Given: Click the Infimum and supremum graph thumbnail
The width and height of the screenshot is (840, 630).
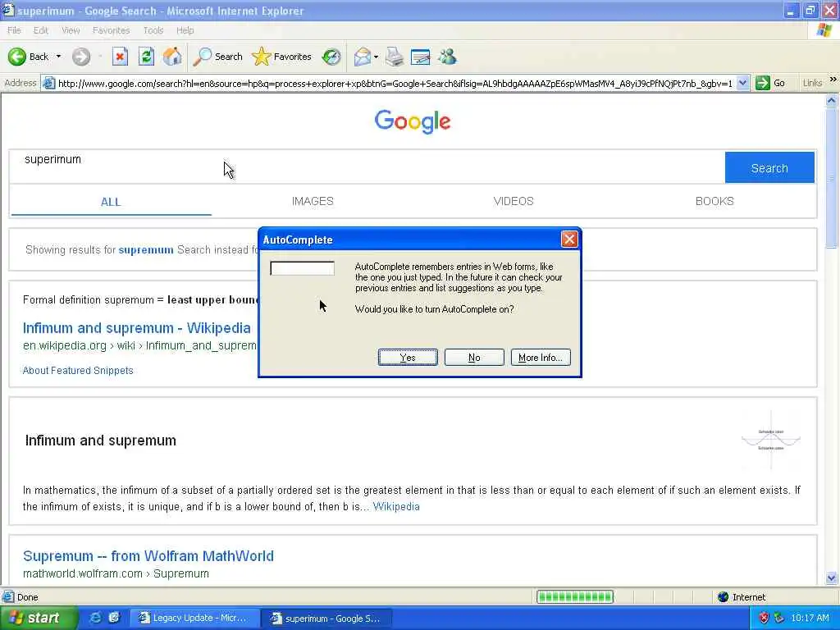Looking at the screenshot, I should coord(771,441).
